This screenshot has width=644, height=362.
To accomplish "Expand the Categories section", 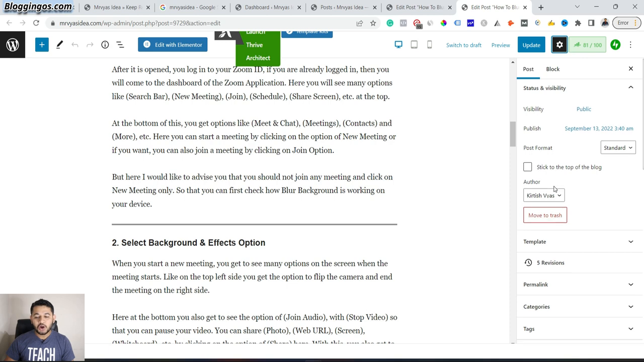I will click(579, 307).
